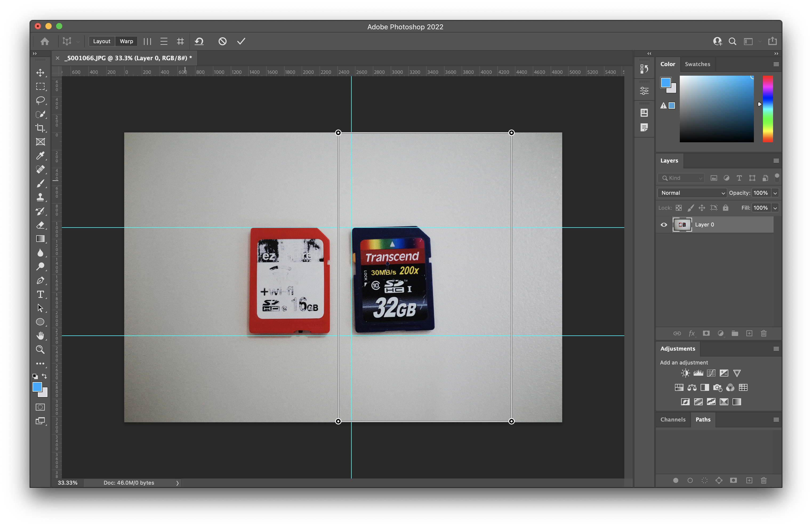The width and height of the screenshot is (812, 527).
Task: Select the Crop tool
Action: 40,128
